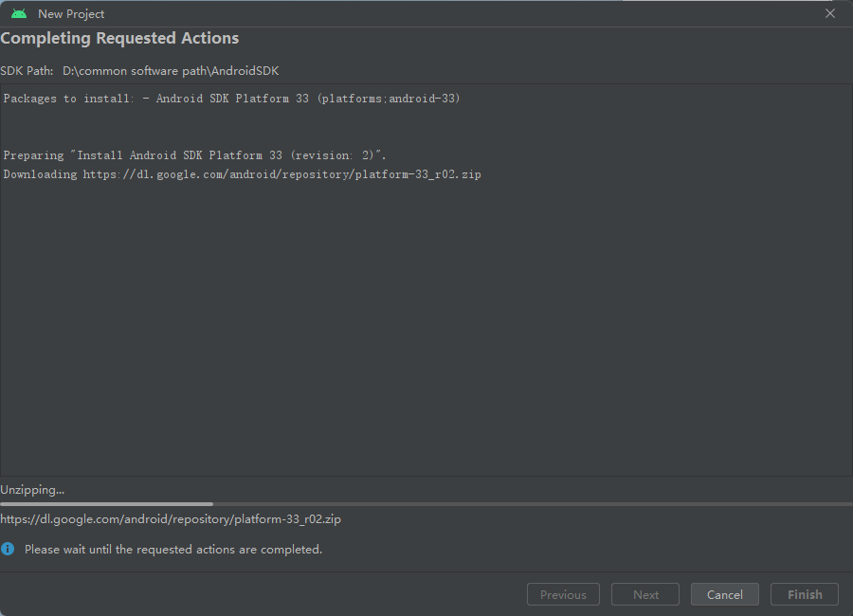This screenshot has width=853, height=616.
Task: Select the Completing Requested Actions heading
Action: pyautogui.click(x=119, y=38)
